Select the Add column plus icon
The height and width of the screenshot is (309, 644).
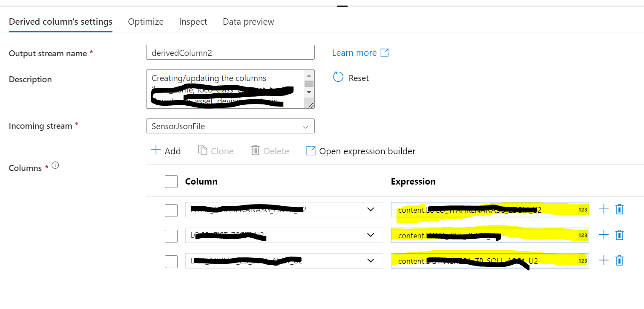pyautogui.click(x=156, y=150)
